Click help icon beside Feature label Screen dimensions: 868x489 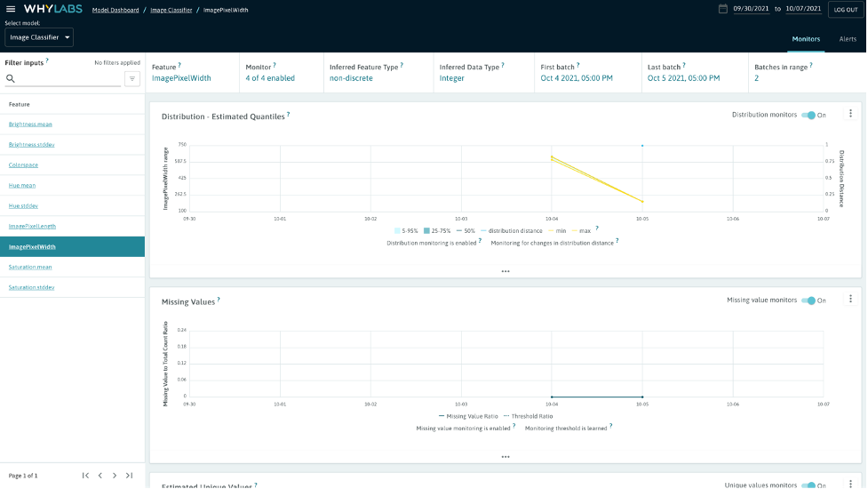(x=179, y=65)
